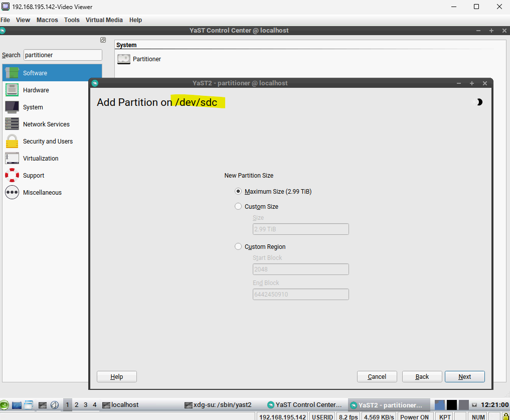Click the YaST Control Center window menu icon
This screenshot has width=510, height=420.
coord(3,31)
